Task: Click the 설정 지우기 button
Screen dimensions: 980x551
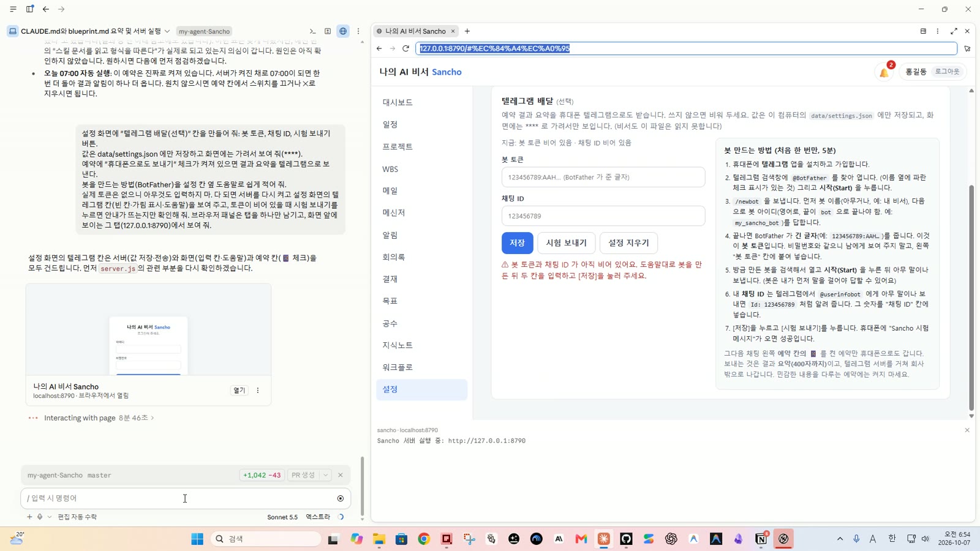Action: pyautogui.click(x=628, y=243)
